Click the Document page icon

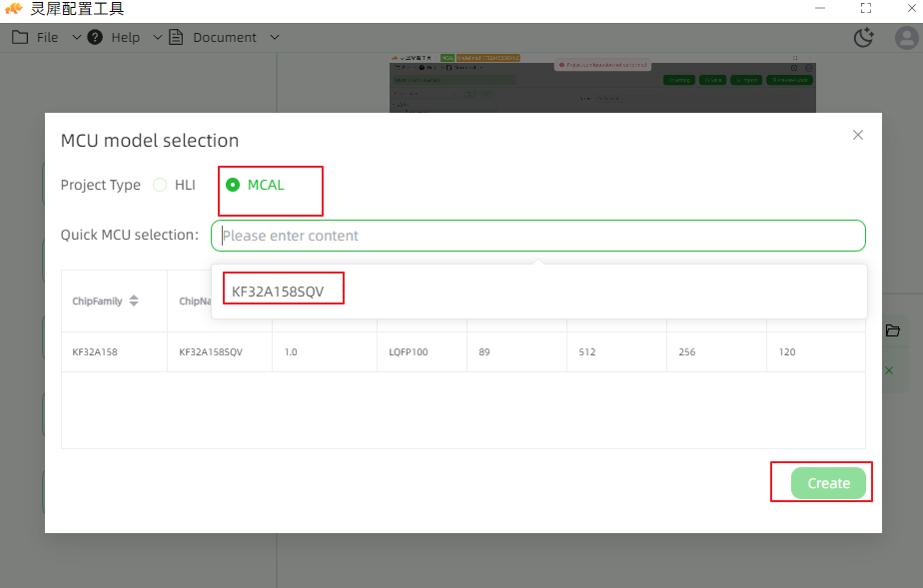[x=176, y=37]
